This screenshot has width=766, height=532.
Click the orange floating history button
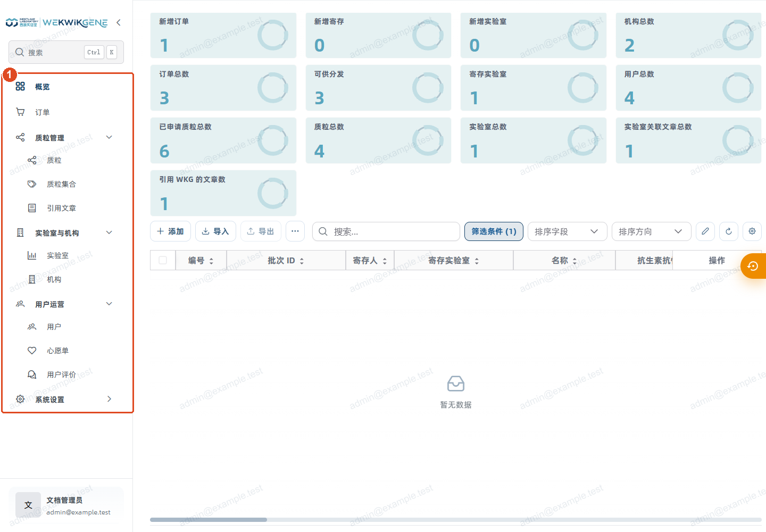click(x=753, y=266)
